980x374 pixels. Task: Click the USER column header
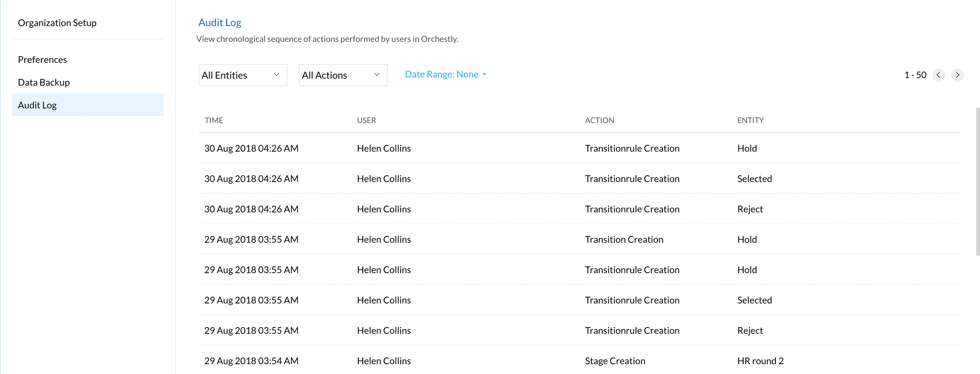point(366,120)
